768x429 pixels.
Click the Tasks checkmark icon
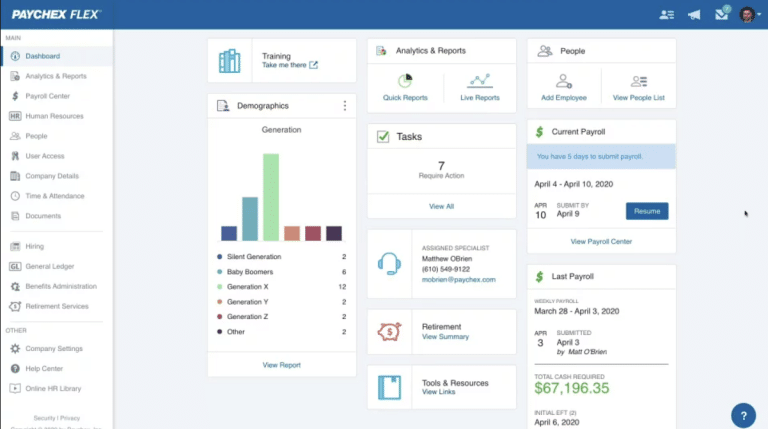coord(383,136)
